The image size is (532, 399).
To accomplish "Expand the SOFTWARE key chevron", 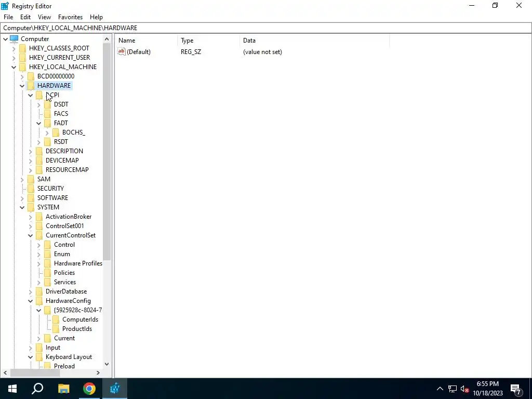I will [22, 198].
